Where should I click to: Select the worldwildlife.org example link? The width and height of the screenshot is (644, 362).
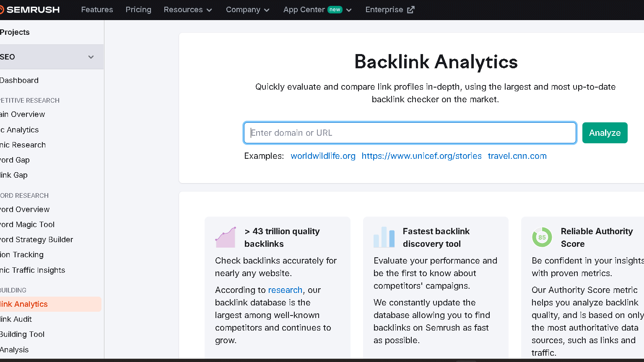[323, 156]
